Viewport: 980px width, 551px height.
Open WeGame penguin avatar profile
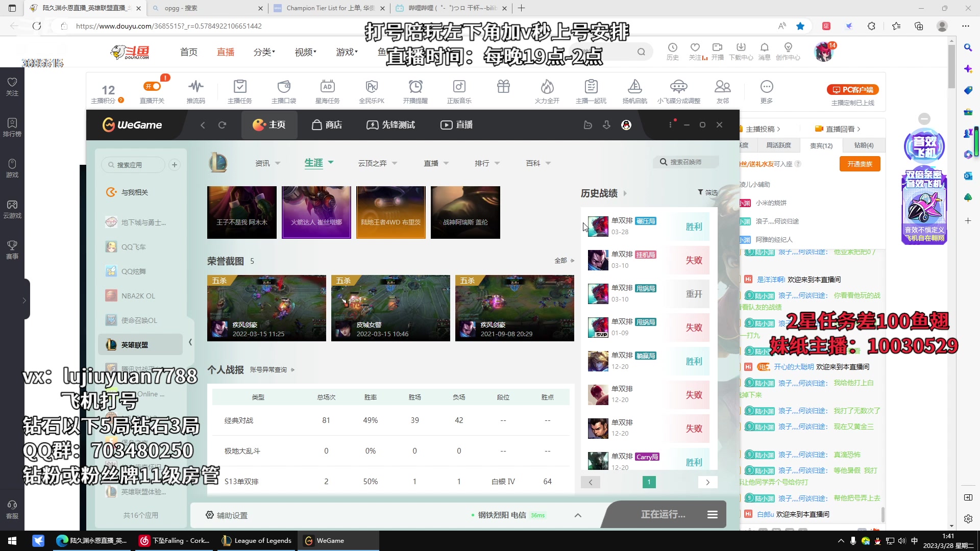tap(626, 125)
